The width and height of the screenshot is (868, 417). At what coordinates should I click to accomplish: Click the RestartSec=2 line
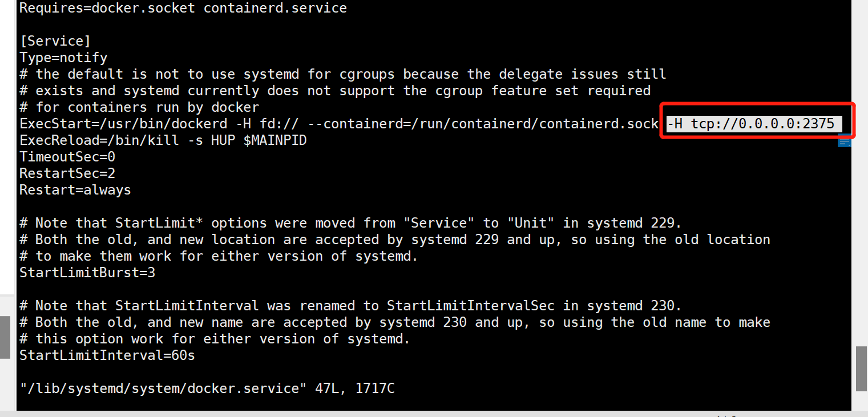pyautogui.click(x=67, y=173)
